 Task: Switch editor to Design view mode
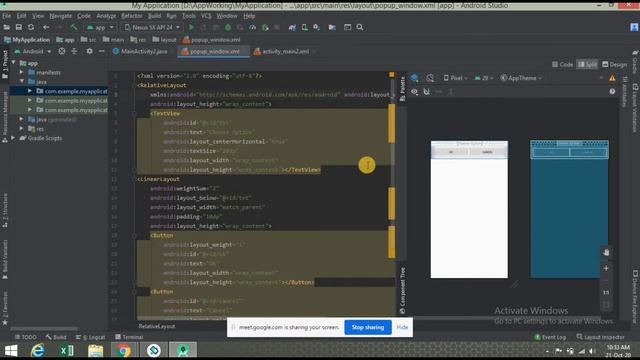pos(615,64)
